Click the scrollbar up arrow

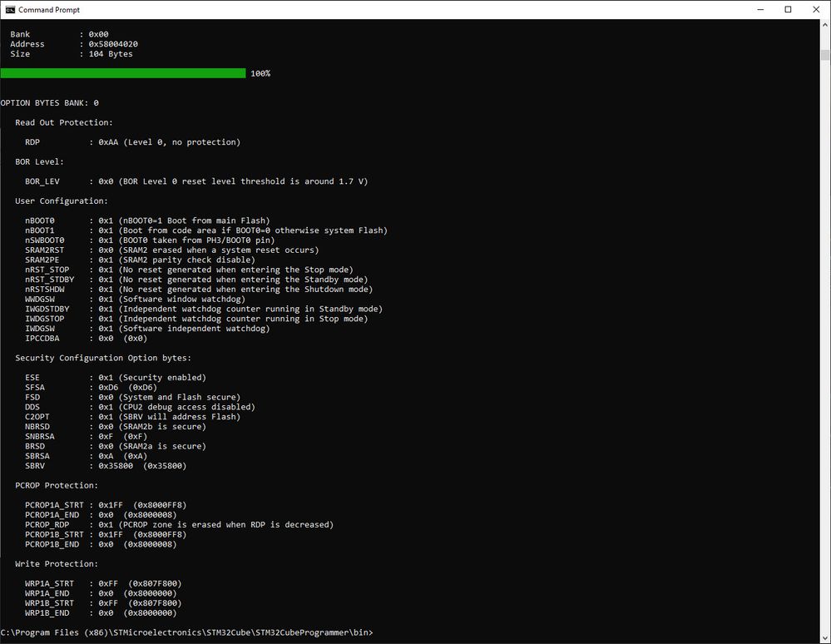click(x=825, y=25)
